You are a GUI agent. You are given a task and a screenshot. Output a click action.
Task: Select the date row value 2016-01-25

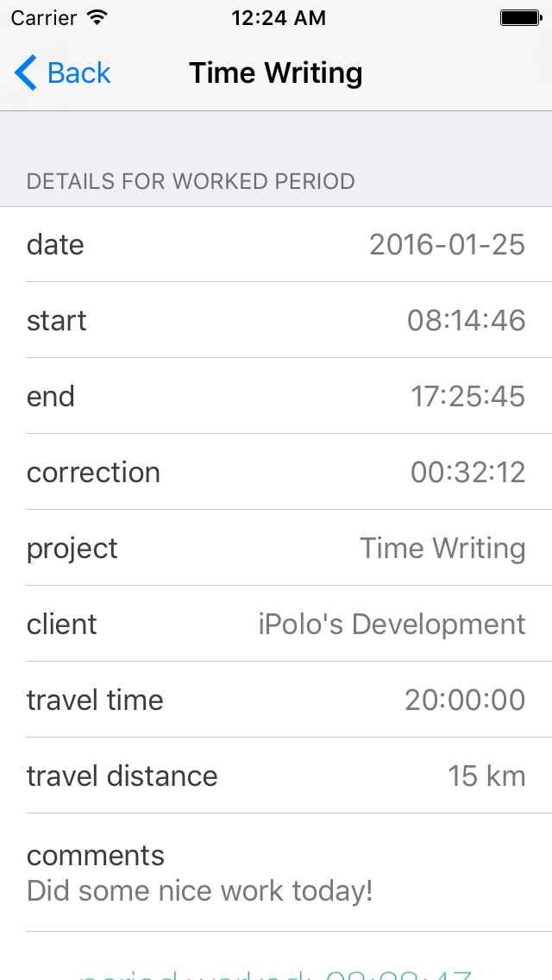447,245
